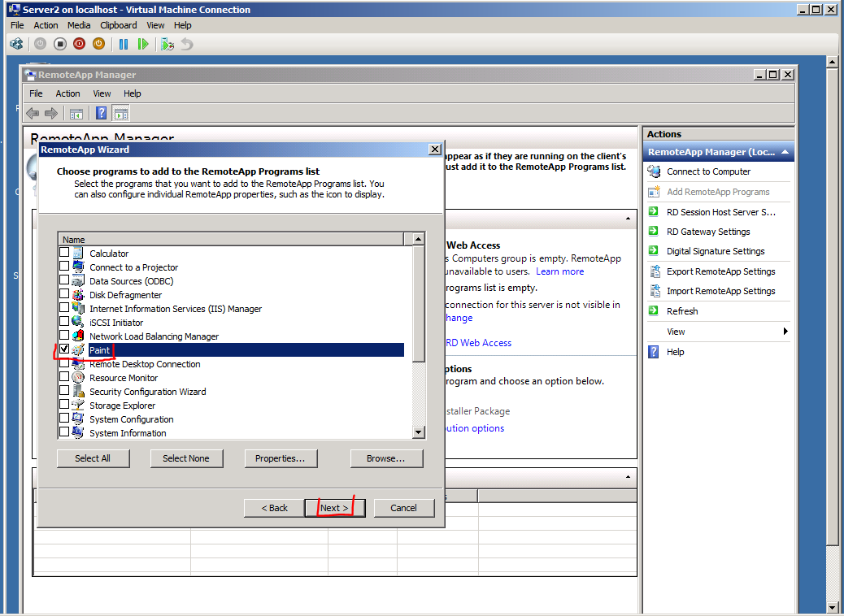Image resolution: width=844 pixels, height=616 pixels.
Task: Collapse the RemoteApp Programs list section arrow
Action: click(628, 477)
